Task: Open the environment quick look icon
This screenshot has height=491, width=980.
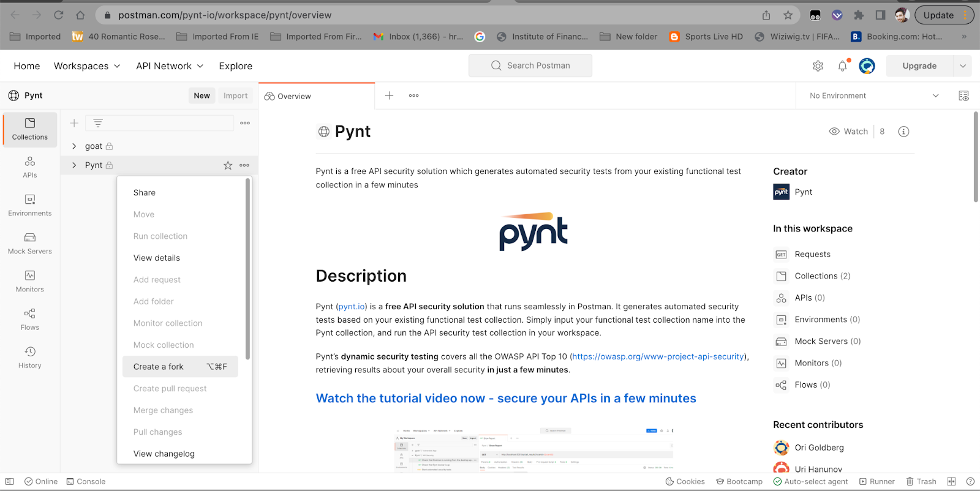Action: click(x=963, y=96)
